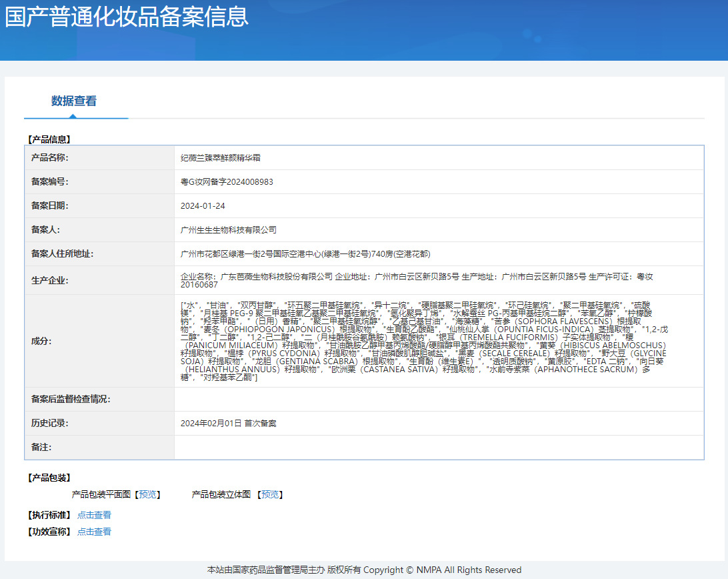Click the filing number 粤G妆网备字2024008983
728x579 pixels.
[x=227, y=182]
